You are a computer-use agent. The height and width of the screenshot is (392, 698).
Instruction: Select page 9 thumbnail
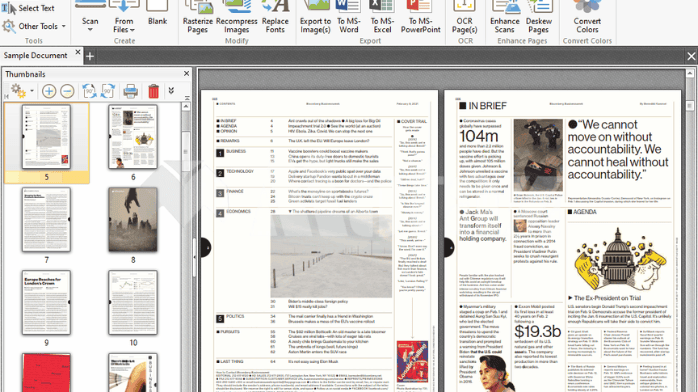[x=46, y=303]
